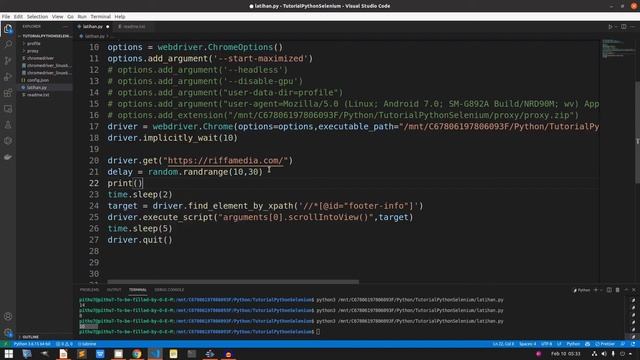
Task: Click the code minimap preview
Action: click(617, 49)
